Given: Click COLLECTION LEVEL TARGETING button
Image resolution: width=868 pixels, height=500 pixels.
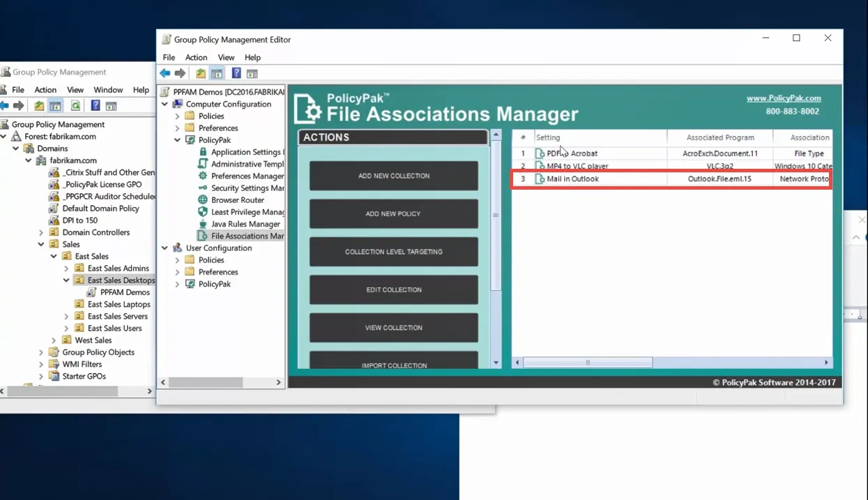Looking at the screenshot, I should point(394,252).
